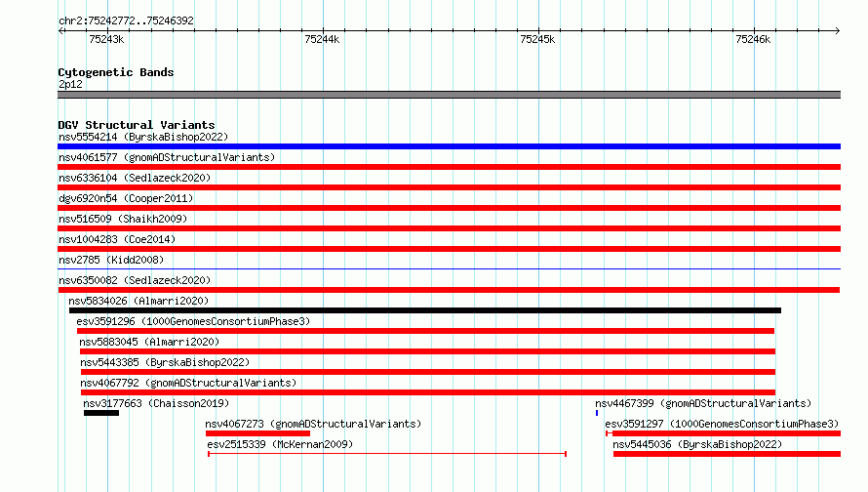Open nsv6350082 (Sedlazeck2020) label
This screenshot has height=492, width=868.
(135, 280)
